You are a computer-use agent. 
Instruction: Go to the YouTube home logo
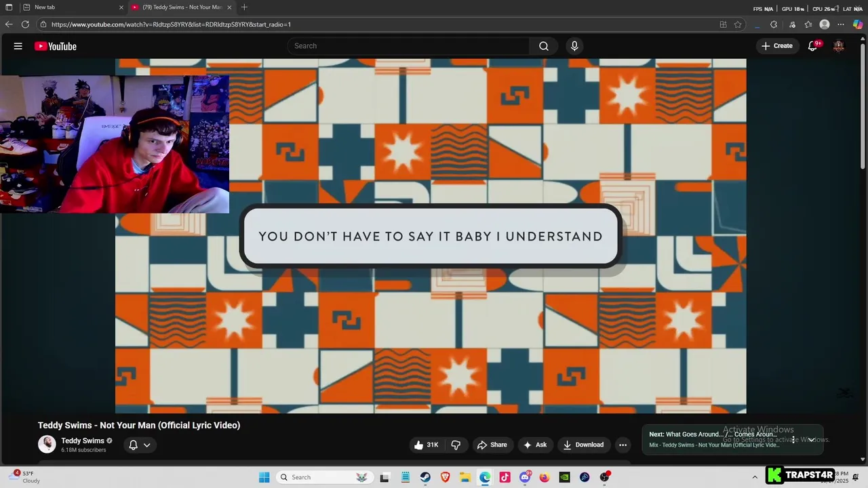(56, 46)
